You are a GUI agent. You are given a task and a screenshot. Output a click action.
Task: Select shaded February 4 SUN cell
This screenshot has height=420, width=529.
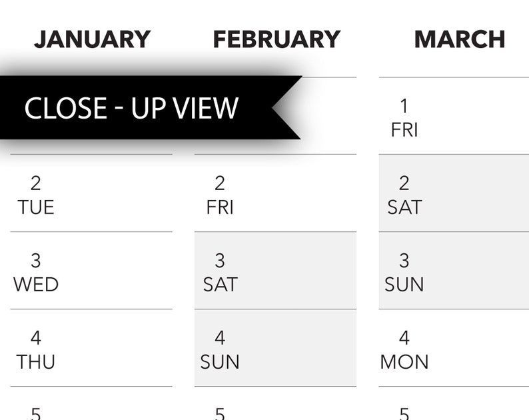(275, 348)
